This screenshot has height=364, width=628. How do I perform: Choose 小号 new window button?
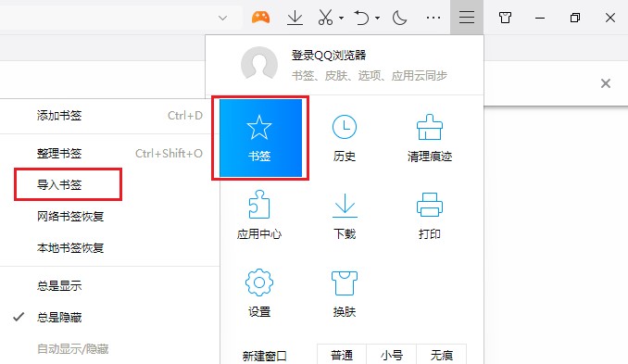point(392,355)
